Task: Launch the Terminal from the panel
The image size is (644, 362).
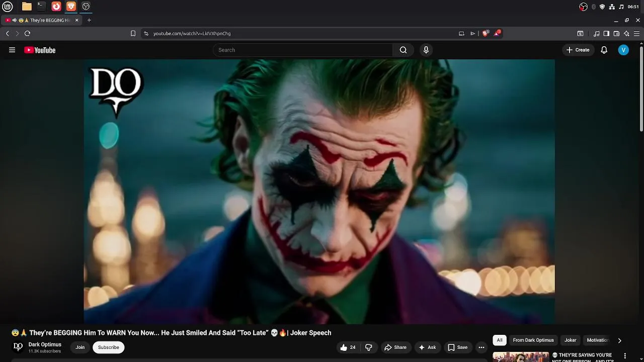Action: coord(41,7)
